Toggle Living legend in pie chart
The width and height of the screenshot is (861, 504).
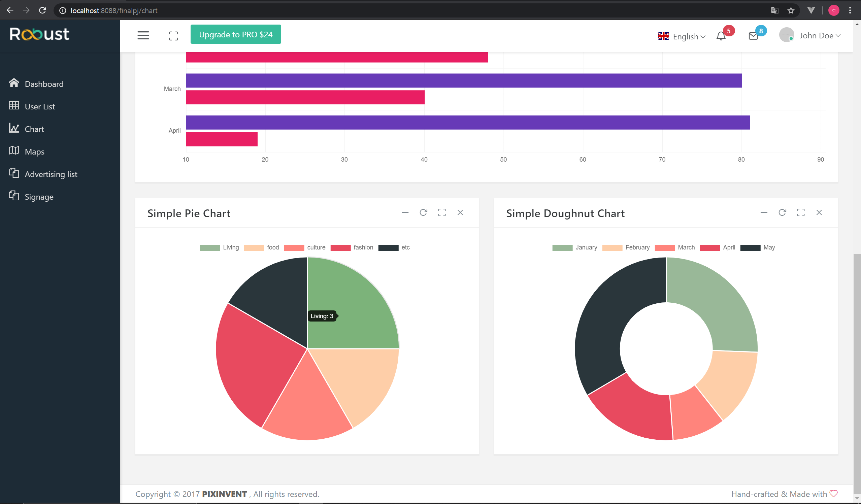[219, 247]
